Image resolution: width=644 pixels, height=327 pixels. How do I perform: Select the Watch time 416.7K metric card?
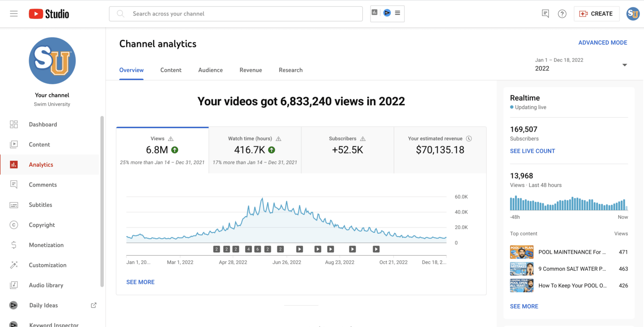tap(255, 150)
